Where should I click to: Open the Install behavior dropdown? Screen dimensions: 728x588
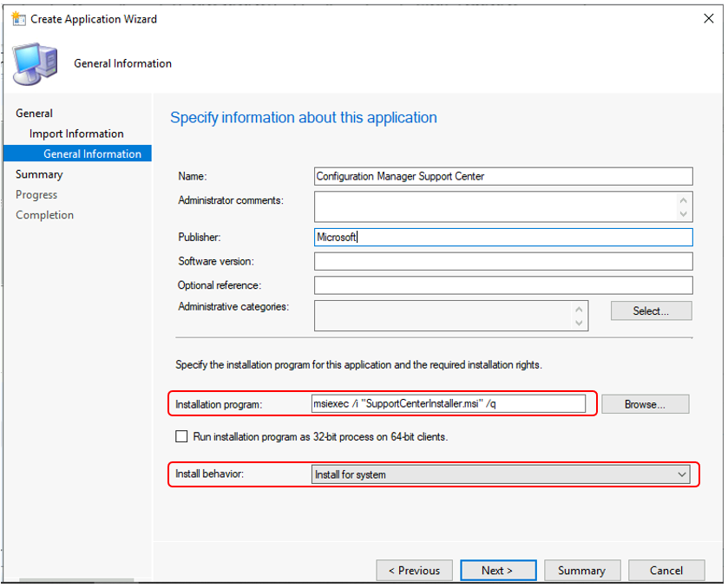coord(501,474)
